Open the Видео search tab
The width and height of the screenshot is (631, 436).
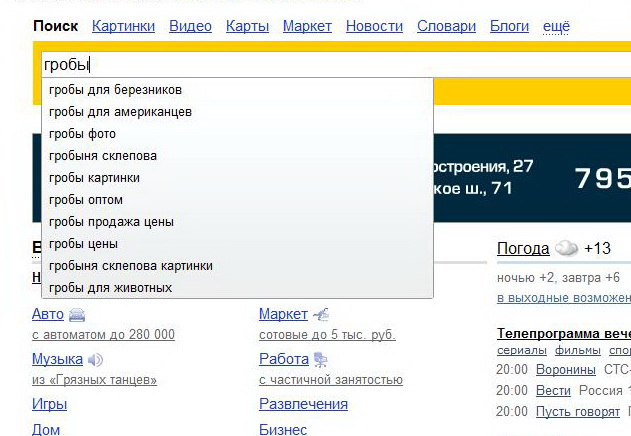pyautogui.click(x=190, y=26)
